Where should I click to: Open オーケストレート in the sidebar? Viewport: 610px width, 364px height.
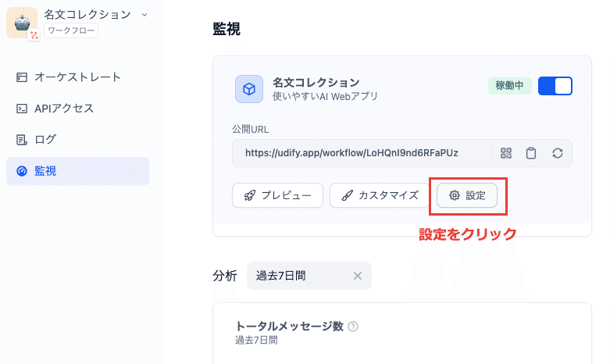tap(78, 77)
